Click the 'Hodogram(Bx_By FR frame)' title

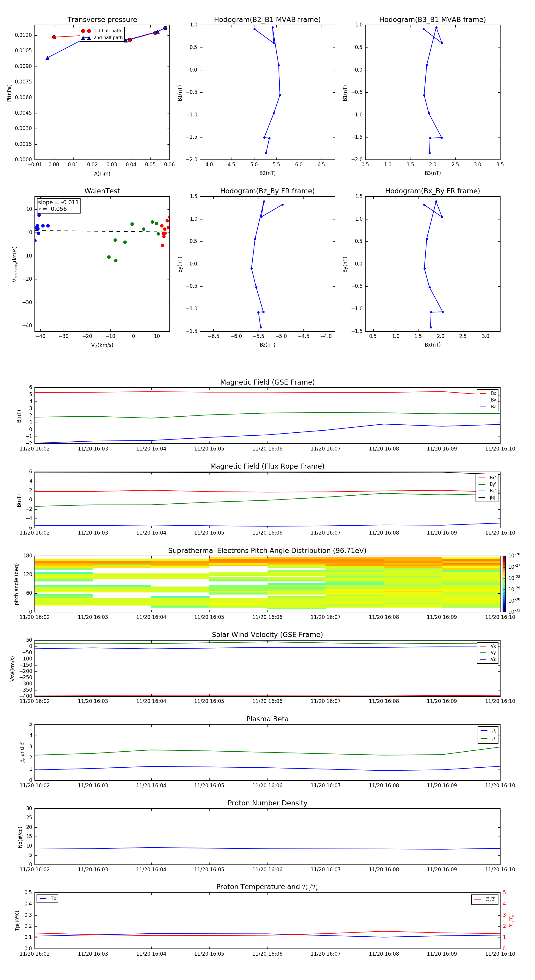tap(432, 191)
